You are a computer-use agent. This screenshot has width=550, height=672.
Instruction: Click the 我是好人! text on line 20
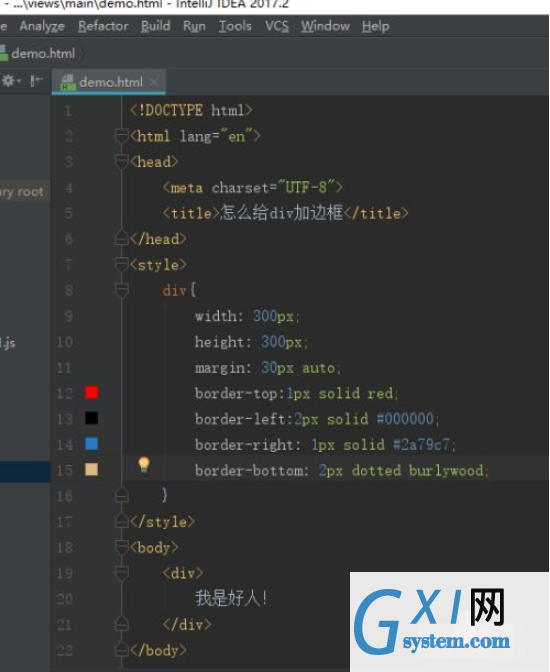[x=231, y=598]
